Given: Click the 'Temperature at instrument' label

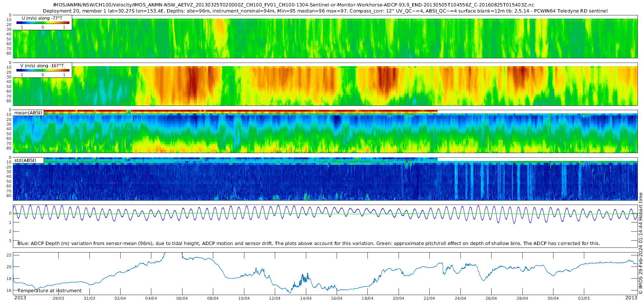Looking at the screenshot, I should (x=50, y=291).
